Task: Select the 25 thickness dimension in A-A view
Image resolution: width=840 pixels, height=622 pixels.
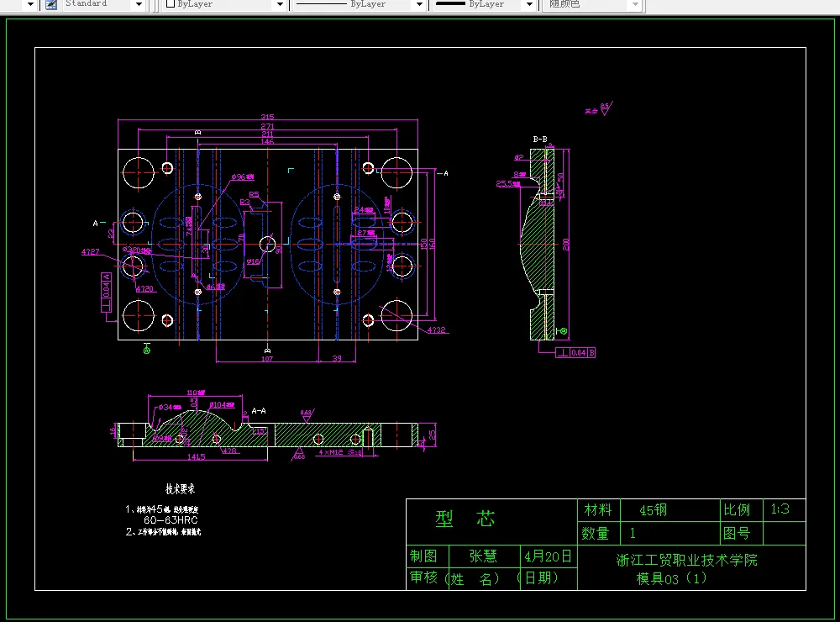Action: pos(432,435)
